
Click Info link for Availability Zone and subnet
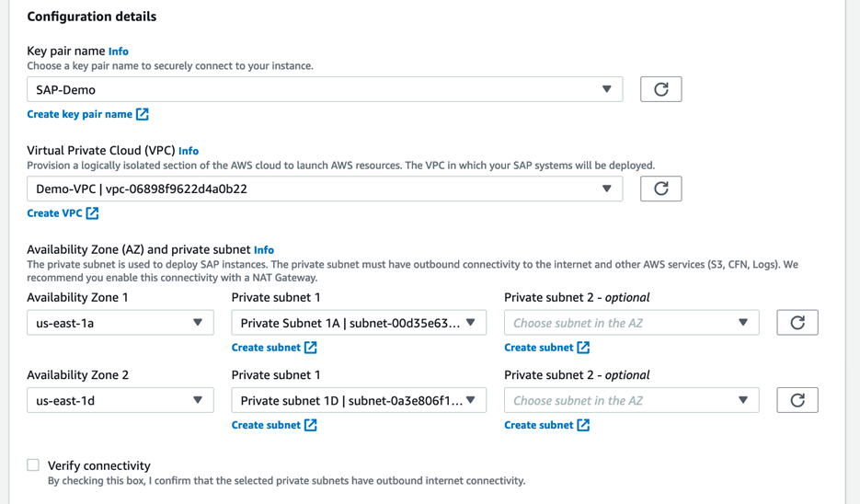pos(264,250)
